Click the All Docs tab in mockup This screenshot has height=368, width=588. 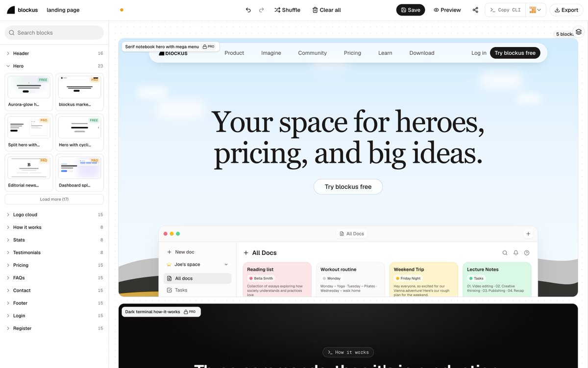tap(352, 234)
